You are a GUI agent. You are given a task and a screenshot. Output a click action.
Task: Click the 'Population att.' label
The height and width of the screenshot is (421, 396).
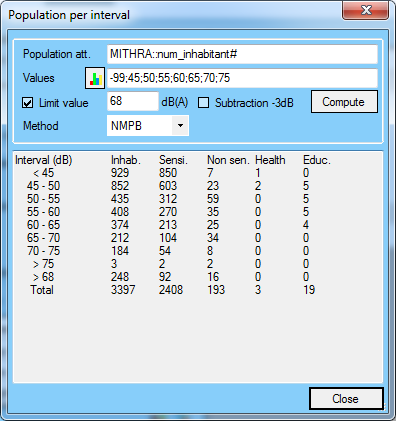point(57,54)
